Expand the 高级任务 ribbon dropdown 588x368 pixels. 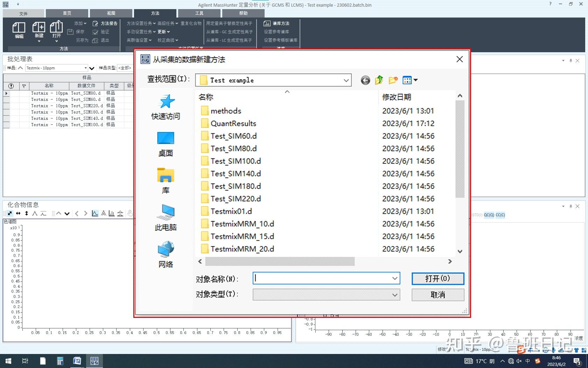pos(168,23)
